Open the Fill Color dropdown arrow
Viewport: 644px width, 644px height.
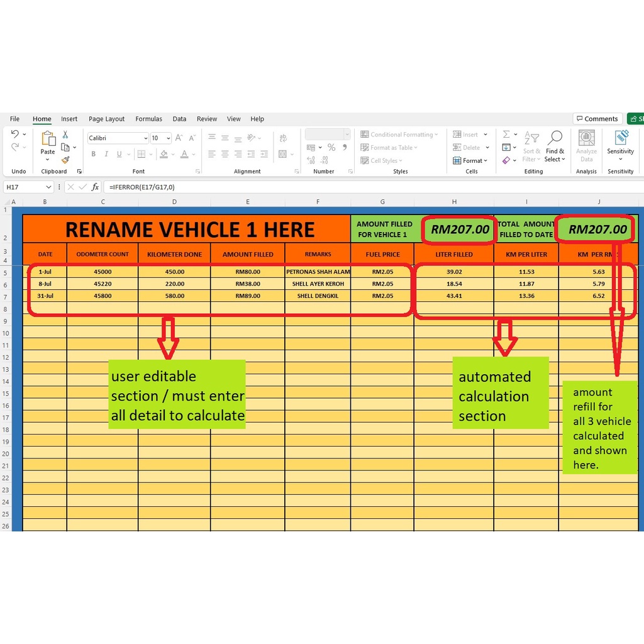click(x=173, y=153)
